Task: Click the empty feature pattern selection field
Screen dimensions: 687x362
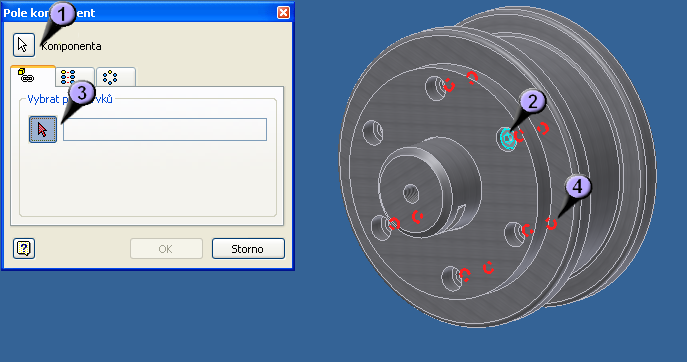Action: point(165,129)
